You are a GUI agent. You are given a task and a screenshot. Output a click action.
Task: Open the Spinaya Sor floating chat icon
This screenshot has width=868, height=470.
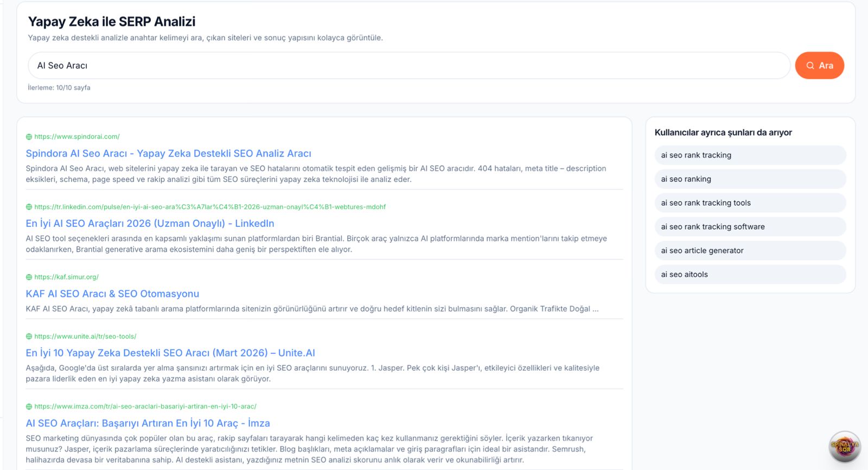click(x=845, y=447)
